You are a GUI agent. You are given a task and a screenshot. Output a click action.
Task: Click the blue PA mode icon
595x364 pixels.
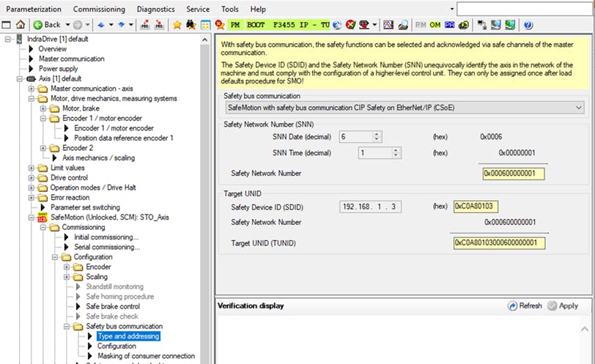(449, 25)
